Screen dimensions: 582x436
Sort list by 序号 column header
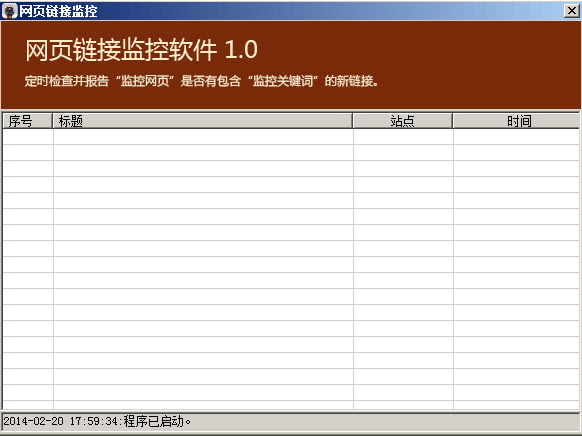click(x=27, y=121)
